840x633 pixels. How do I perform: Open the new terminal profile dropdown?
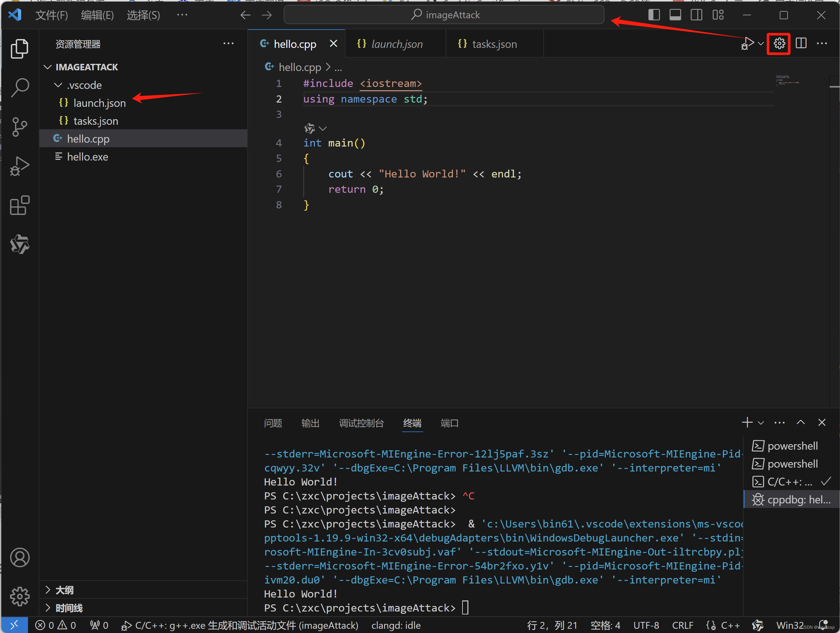pos(761,423)
